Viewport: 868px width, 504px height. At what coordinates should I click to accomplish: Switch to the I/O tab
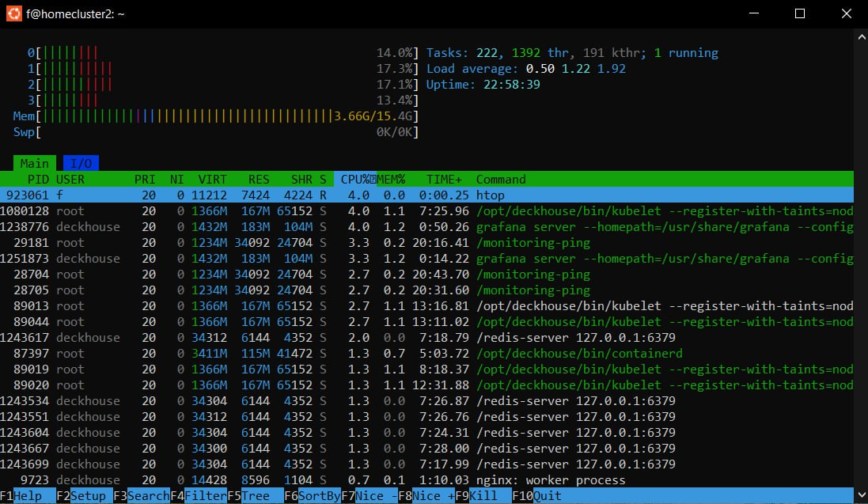(x=81, y=163)
